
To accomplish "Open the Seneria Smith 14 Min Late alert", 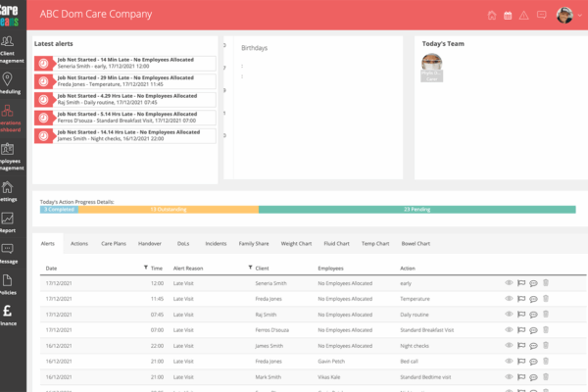I will pyautogui.click(x=123, y=62).
